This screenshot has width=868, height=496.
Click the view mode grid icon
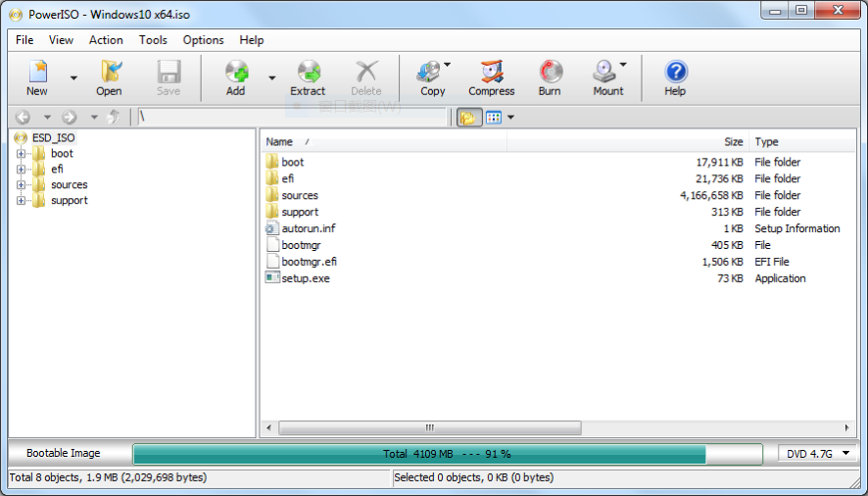coord(493,118)
